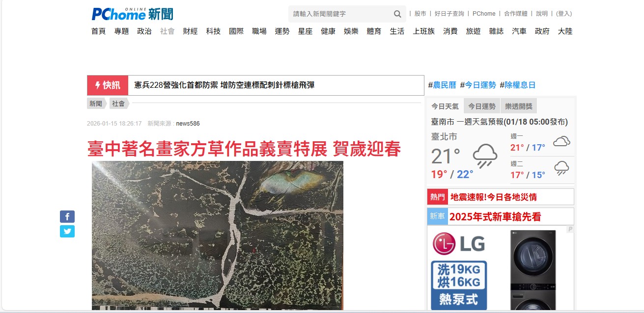The width and height of the screenshot is (644, 313).
Task: Open the 娛樂 news section
Action: point(351,31)
